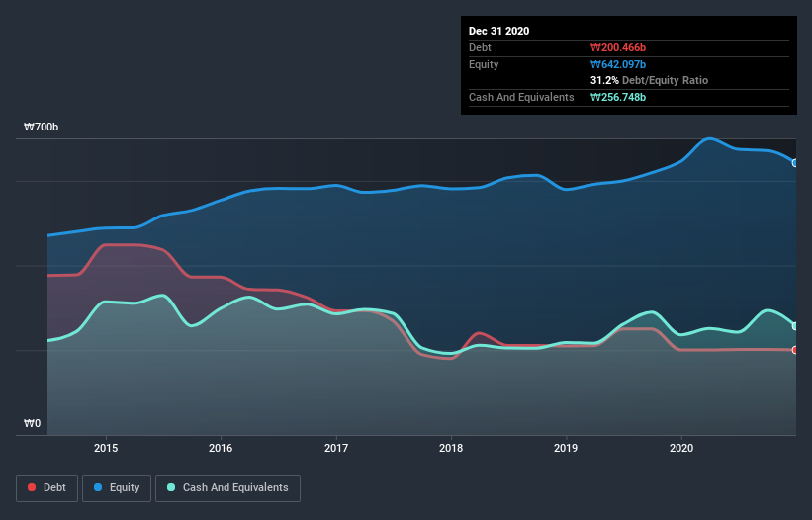This screenshot has width=812, height=520.
Task: Select the 2015 x-axis label
Action: tap(106, 448)
